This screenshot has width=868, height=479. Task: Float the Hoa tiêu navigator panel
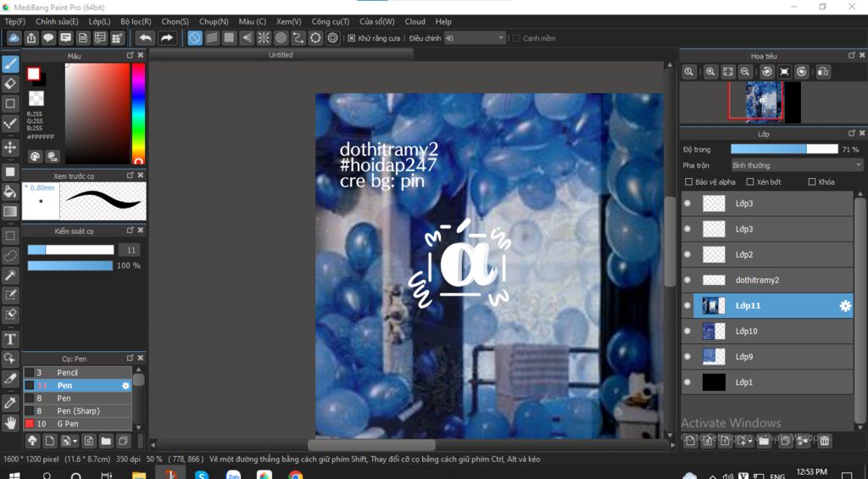point(851,55)
